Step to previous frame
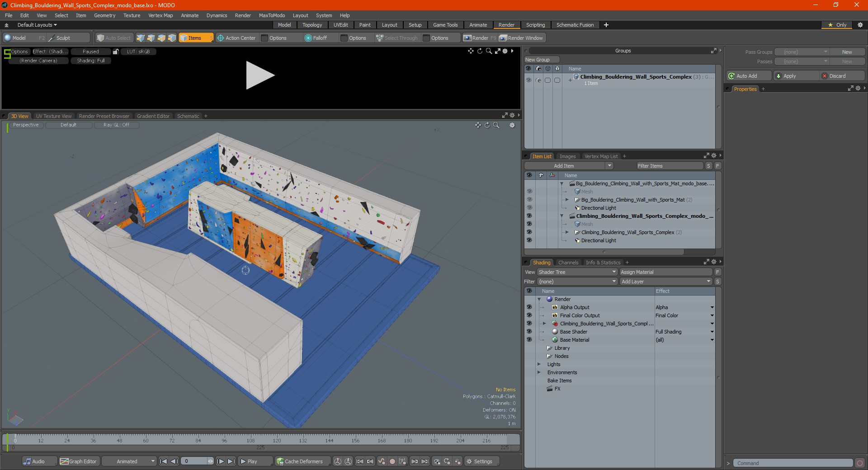The width and height of the screenshot is (868, 470). (174, 461)
